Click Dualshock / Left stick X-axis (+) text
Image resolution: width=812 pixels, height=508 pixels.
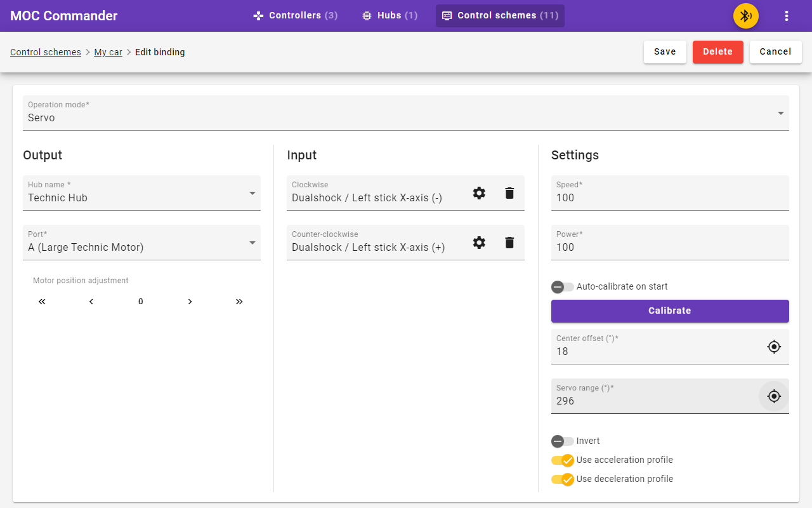tap(369, 248)
